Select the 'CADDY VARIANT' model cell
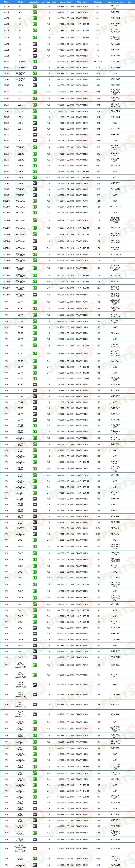Viewport: 135px width, 868px height. 20,534
